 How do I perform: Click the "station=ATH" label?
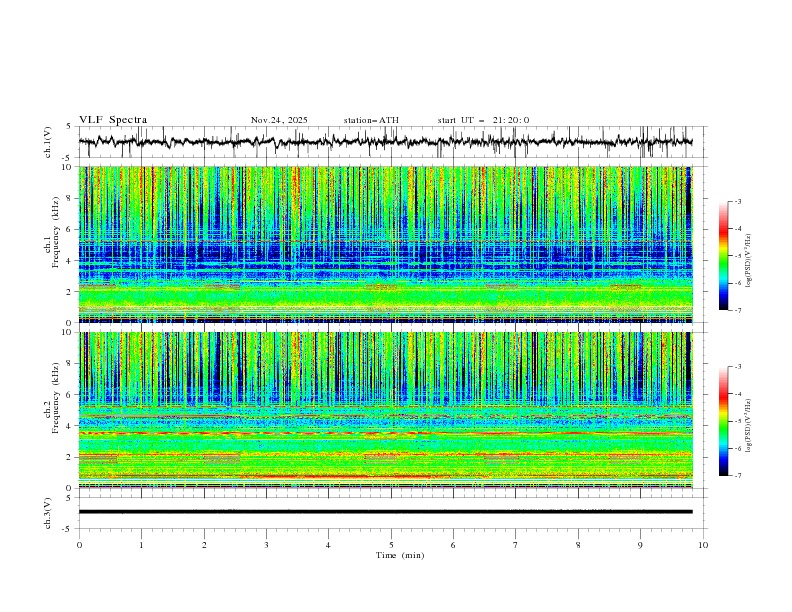(x=371, y=120)
